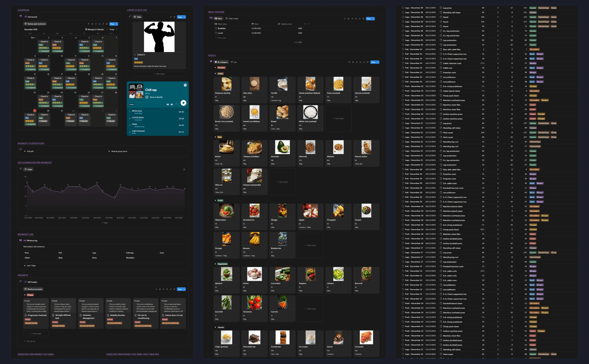Viewport: 589px width, 364px height.
Task: Open the New dropdown arrow in Foods
Action: (x=378, y=62)
